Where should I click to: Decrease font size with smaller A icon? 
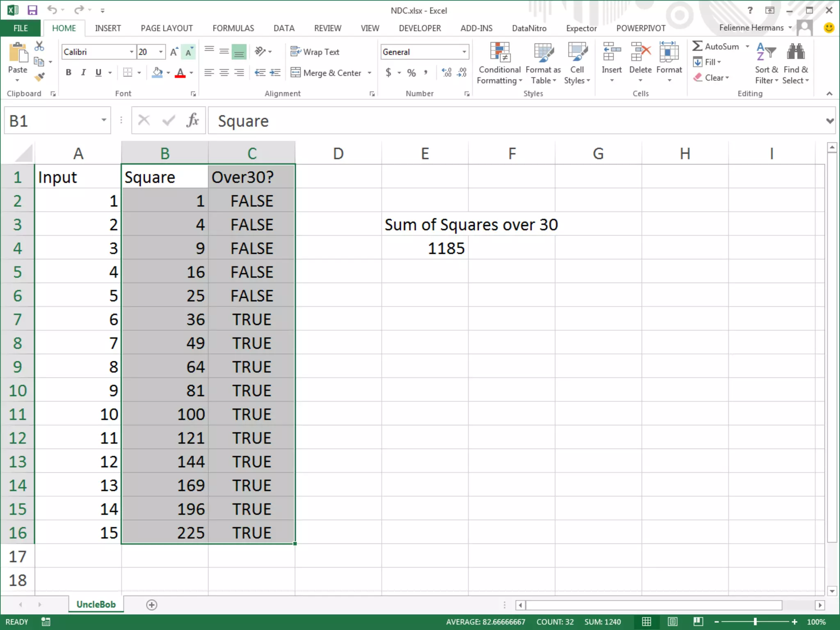(x=189, y=52)
